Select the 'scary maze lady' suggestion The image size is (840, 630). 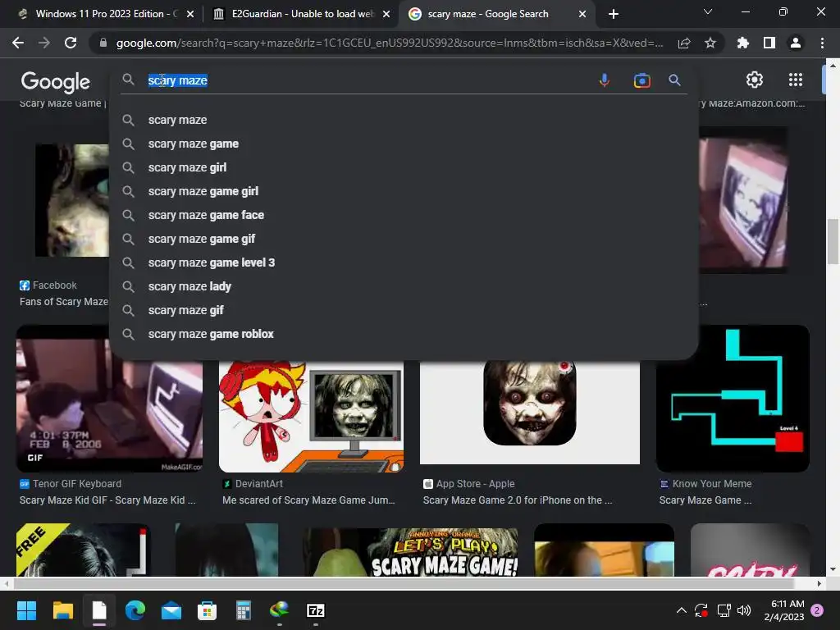404,286
